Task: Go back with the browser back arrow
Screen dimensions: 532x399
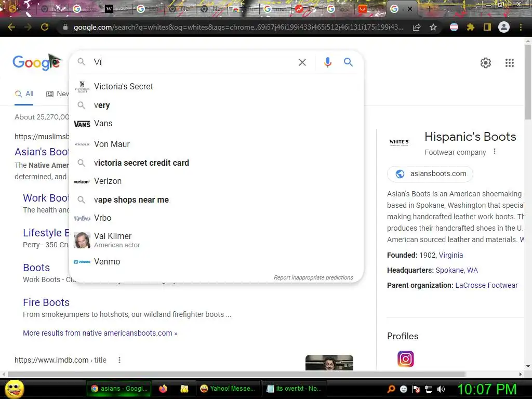Action: click(11, 27)
